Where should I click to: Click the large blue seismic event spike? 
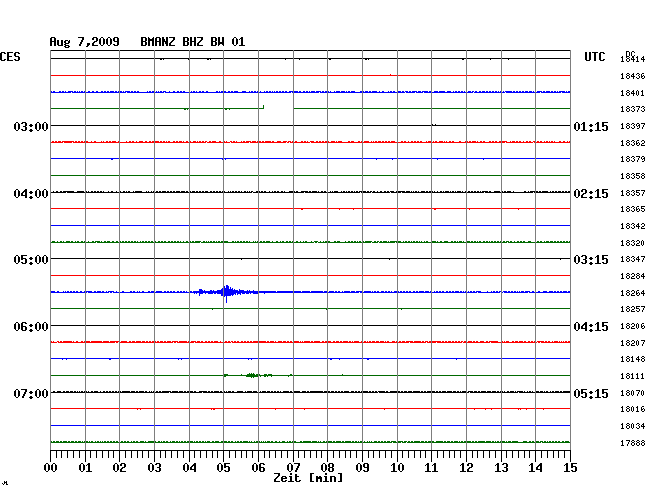tap(226, 293)
